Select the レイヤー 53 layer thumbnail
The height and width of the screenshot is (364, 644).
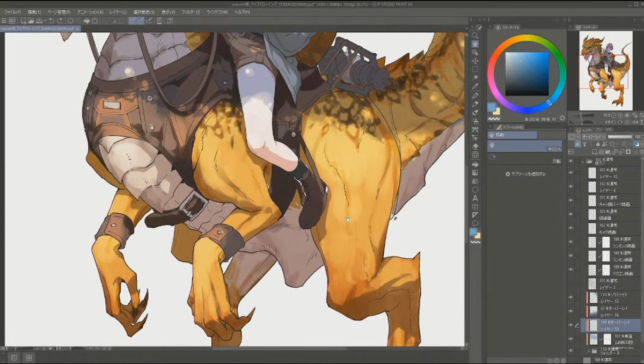pos(594,325)
